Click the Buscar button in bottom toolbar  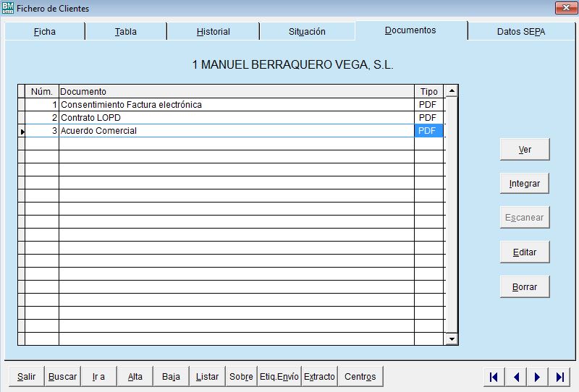tap(62, 377)
